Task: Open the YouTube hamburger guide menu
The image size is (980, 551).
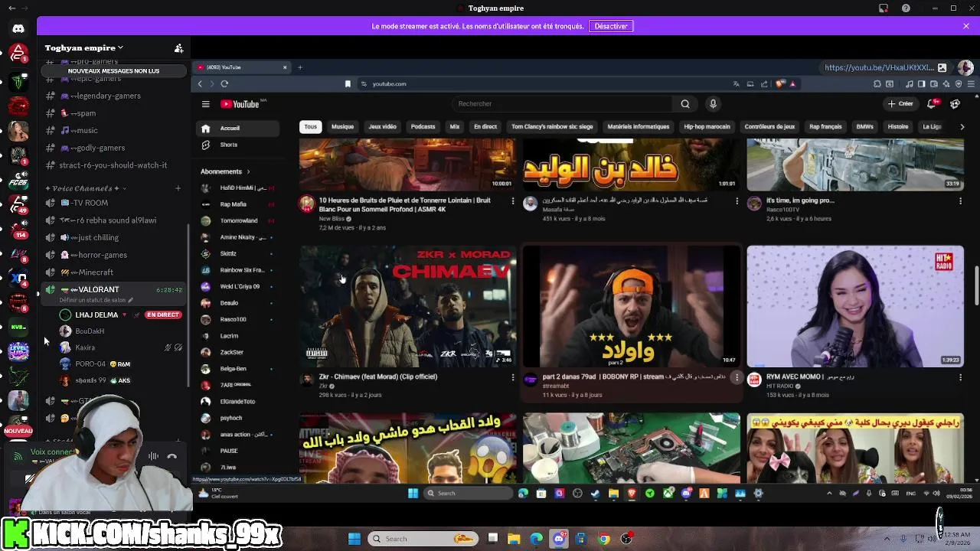Action: 205,104
